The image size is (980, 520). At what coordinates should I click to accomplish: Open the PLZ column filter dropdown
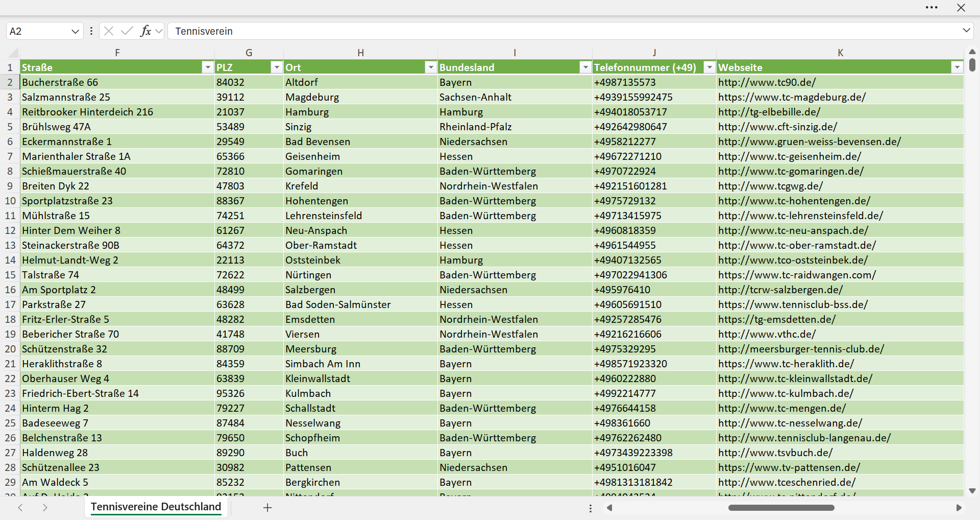pos(276,67)
